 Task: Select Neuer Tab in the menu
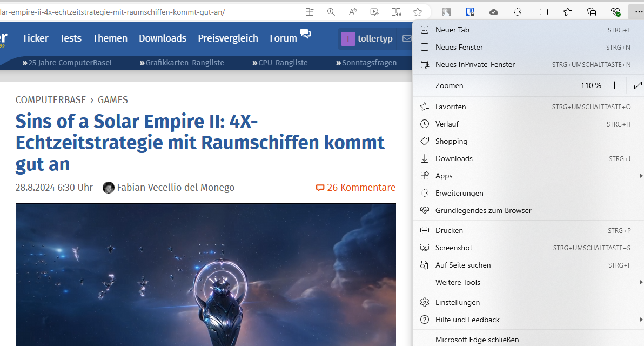(528, 30)
